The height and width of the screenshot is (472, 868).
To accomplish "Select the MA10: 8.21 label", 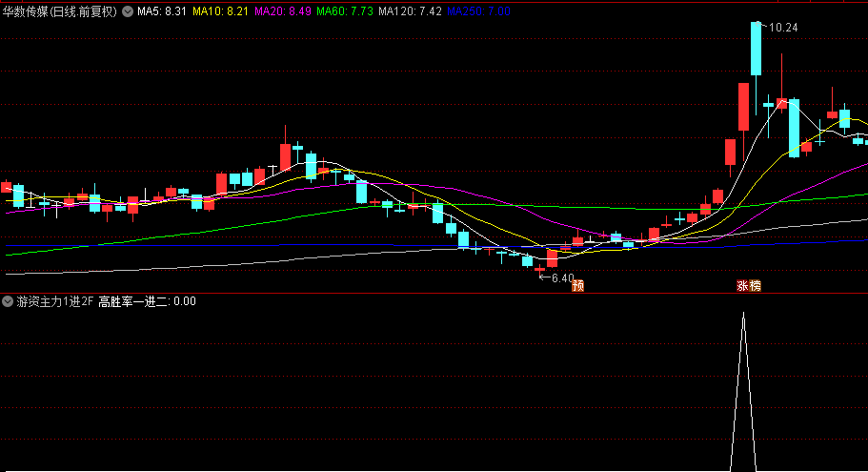I will click(x=220, y=11).
